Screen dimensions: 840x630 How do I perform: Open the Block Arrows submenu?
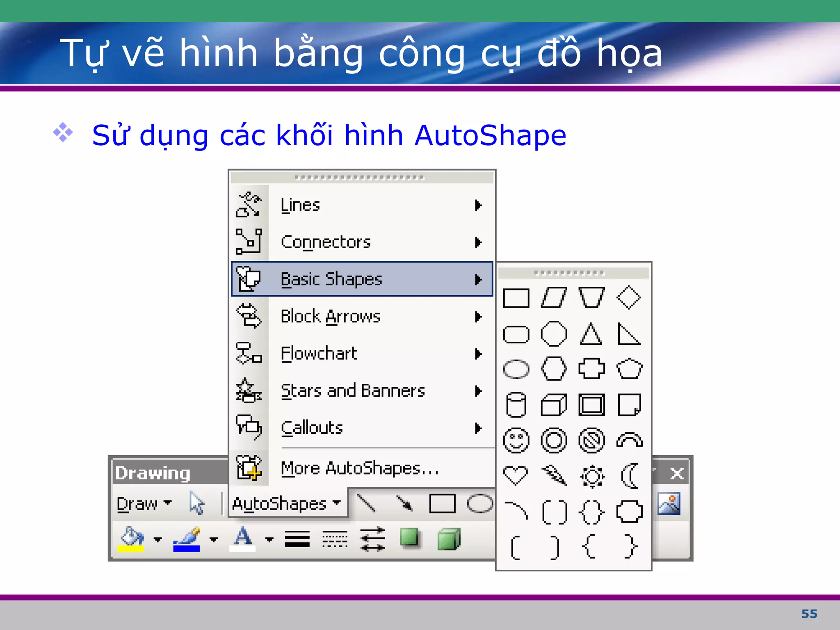[362, 316]
